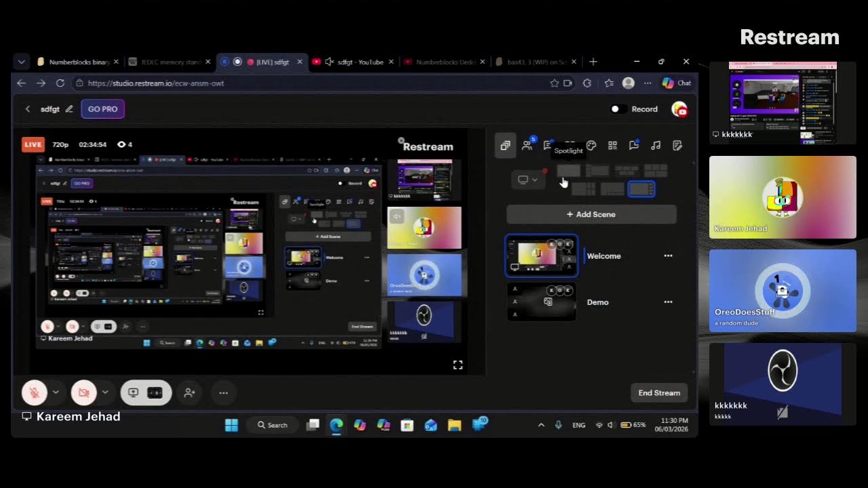This screenshot has width=868, height=488.
Task: Open the music note audio panel
Action: 656,145
